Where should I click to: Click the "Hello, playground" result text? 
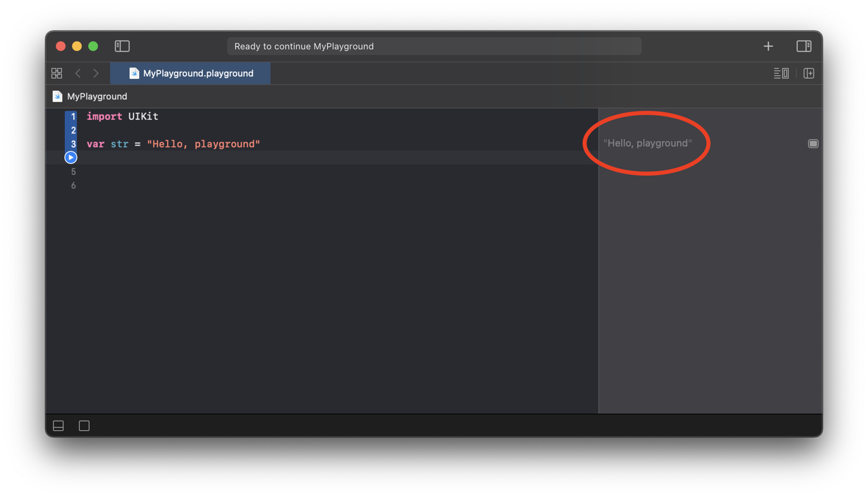click(648, 144)
